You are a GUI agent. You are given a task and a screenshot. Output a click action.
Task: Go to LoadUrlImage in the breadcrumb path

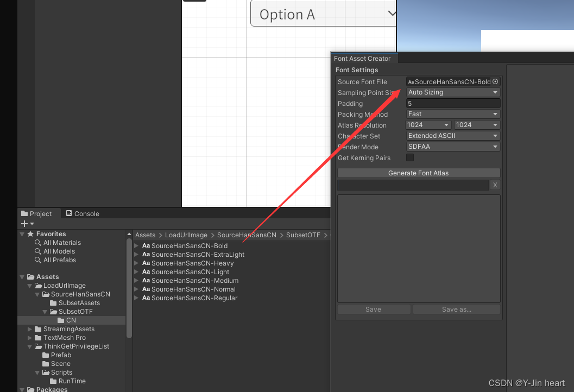186,235
